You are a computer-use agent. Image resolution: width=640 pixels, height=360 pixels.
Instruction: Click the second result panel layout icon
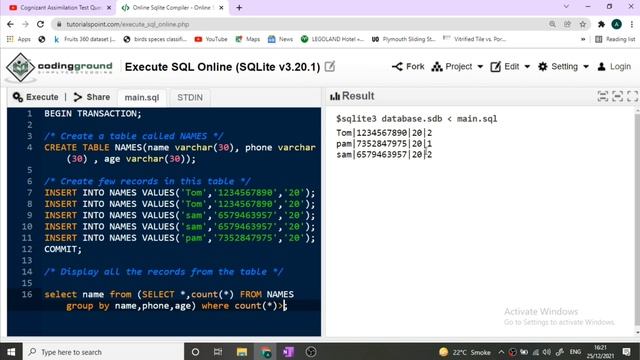tap(618, 96)
